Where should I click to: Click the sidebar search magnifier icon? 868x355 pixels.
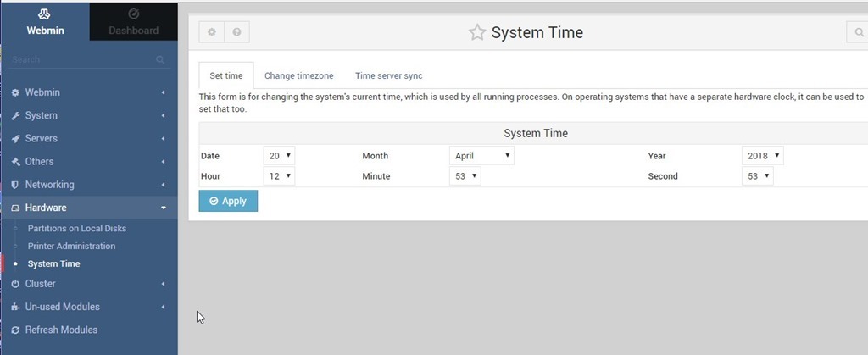(160, 60)
